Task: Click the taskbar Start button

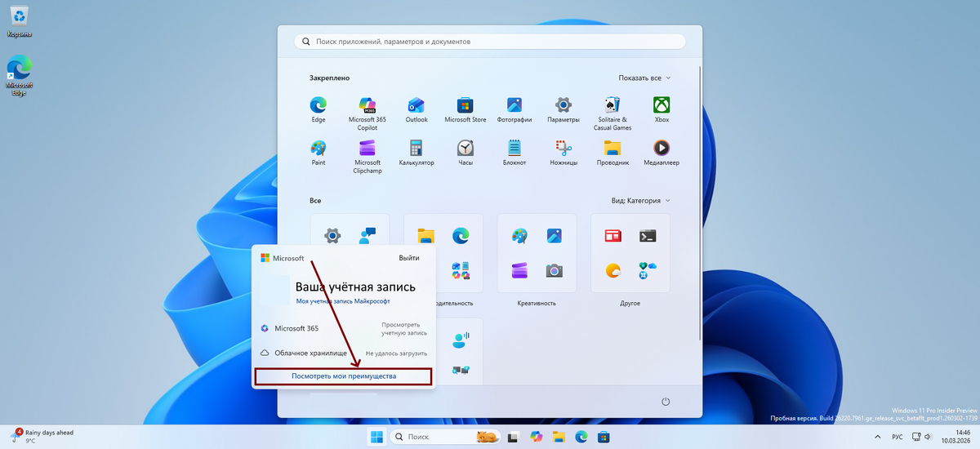Action: [x=377, y=437]
